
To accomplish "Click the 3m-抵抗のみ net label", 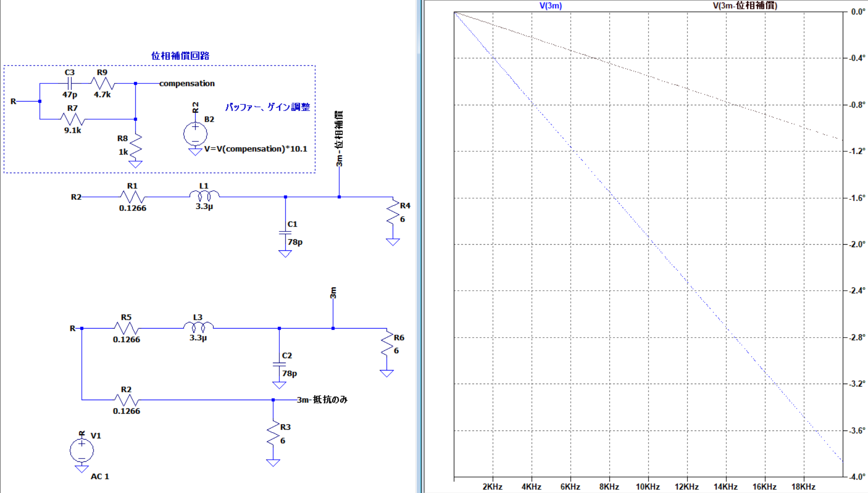I will 322,400.
